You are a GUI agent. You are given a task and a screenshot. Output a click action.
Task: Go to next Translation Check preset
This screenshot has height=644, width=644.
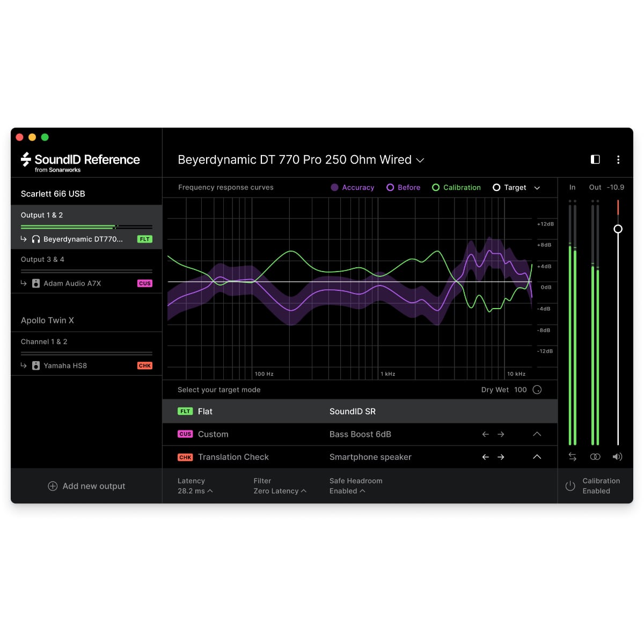coord(501,457)
